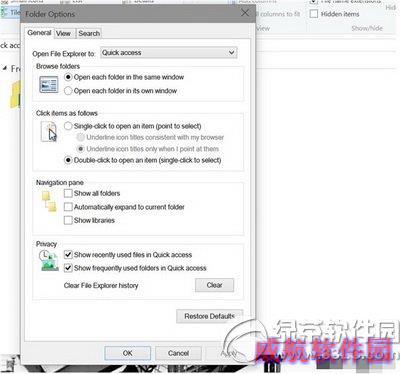Open the 'Open File Explorer to' dropdown
The height and width of the screenshot is (374, 400).
pos(169,53)
